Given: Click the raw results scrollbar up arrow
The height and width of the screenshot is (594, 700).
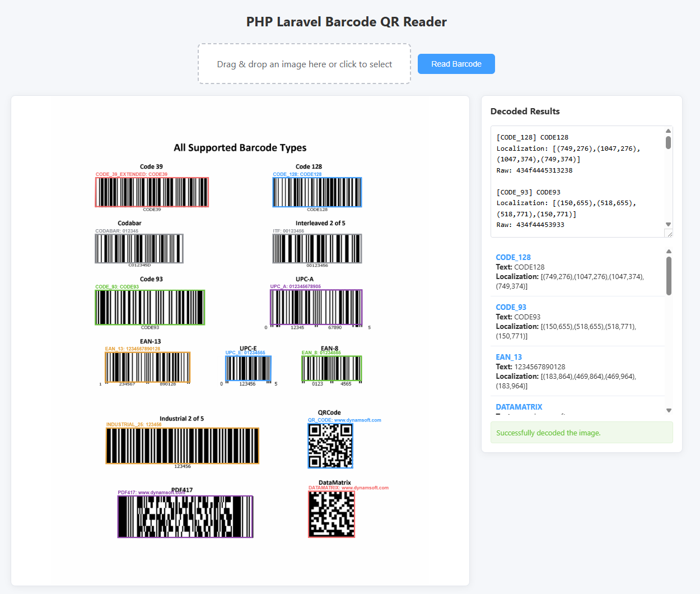Looking at the screenshot, I should pyautogui.click(x=668, y=131).
